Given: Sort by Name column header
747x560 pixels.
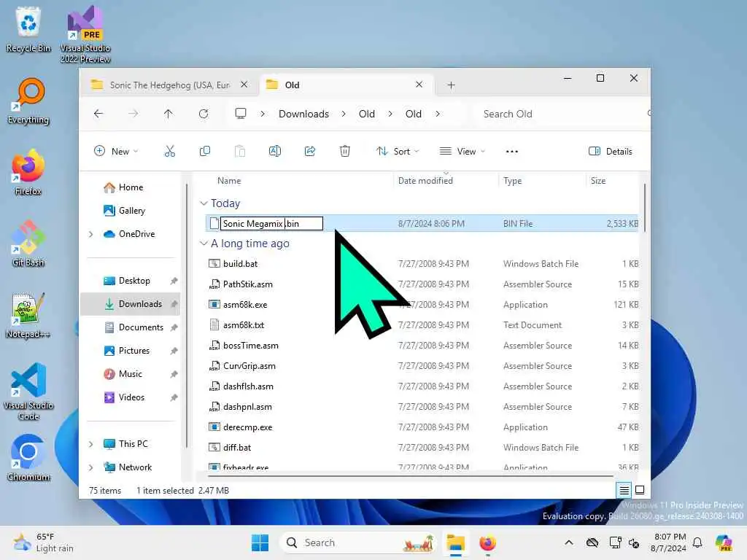Looking at the screenshot, I should click(x=229, y=181).
